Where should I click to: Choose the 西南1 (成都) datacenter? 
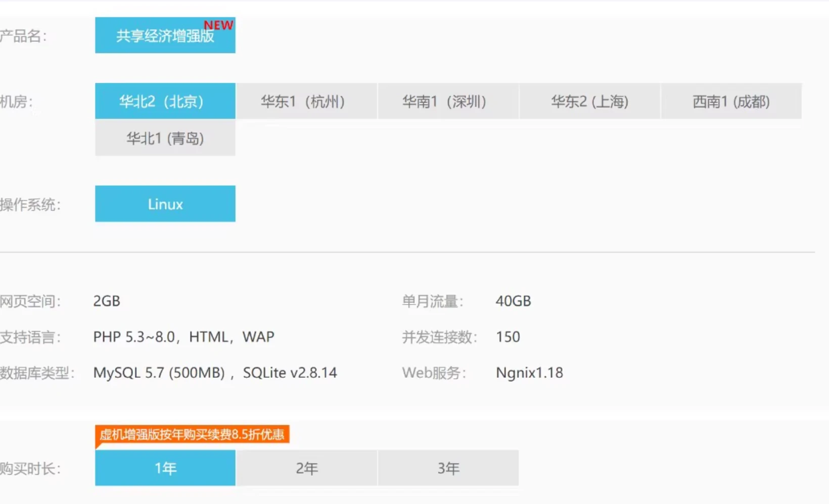point(731,102)
